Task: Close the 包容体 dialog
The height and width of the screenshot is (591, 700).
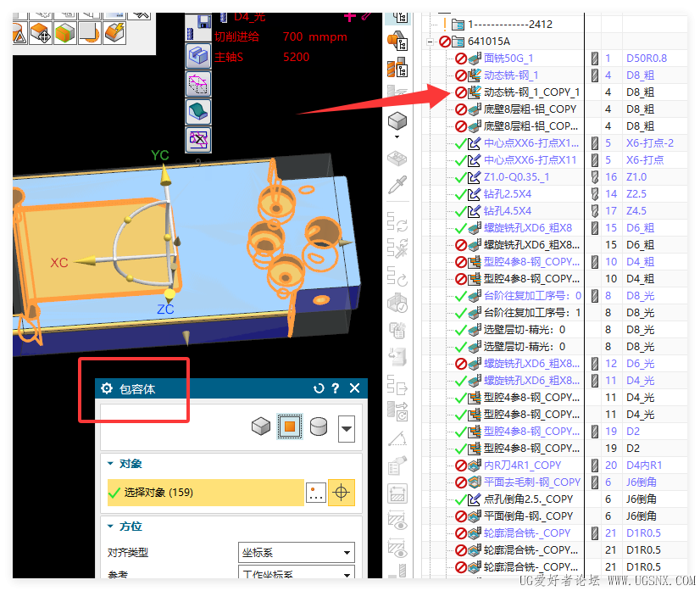Action: pos(354,388)
